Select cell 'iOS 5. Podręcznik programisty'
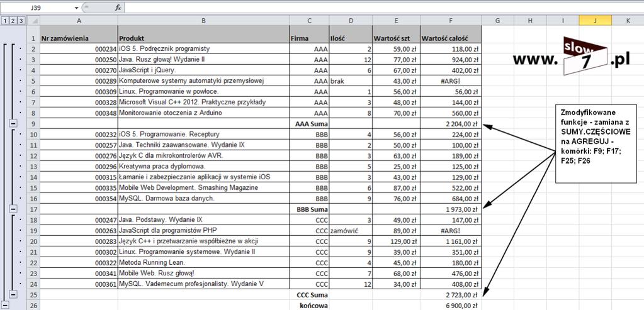Image resolution: width=644 pixels, height=310 pixels. pos(204,49)
